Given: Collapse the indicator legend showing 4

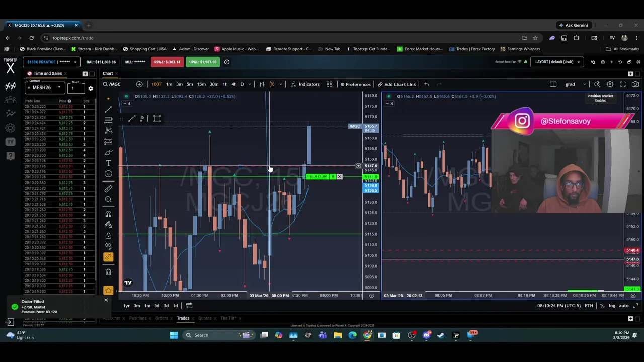Looking at the screenshot, I should coord(126,104).
